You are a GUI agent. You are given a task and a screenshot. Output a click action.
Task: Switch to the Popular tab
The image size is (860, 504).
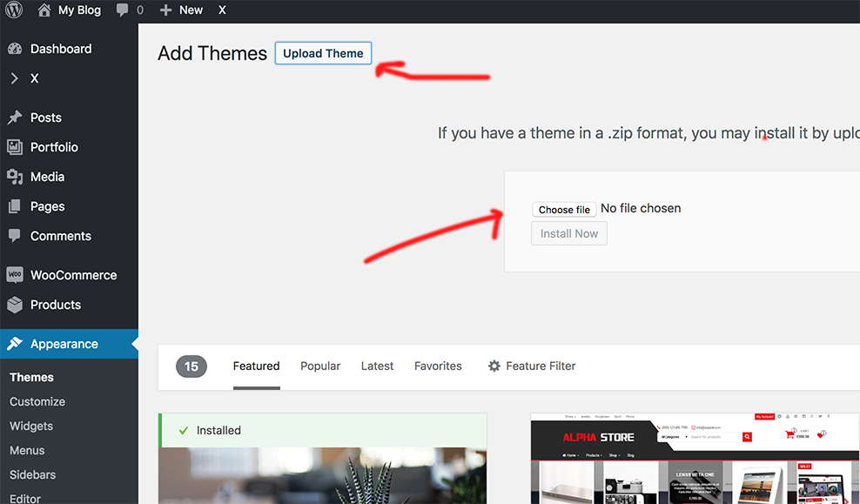[x=320, y=366]
